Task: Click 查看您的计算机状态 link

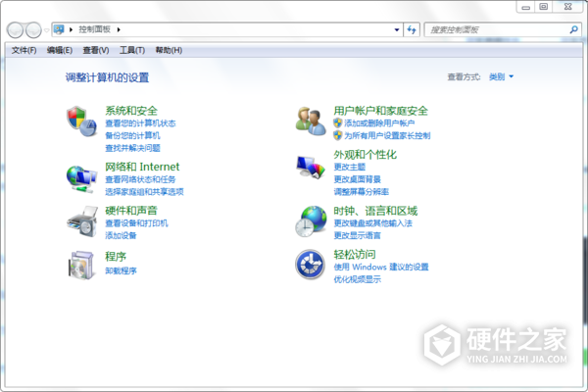Action: point(140,123)
